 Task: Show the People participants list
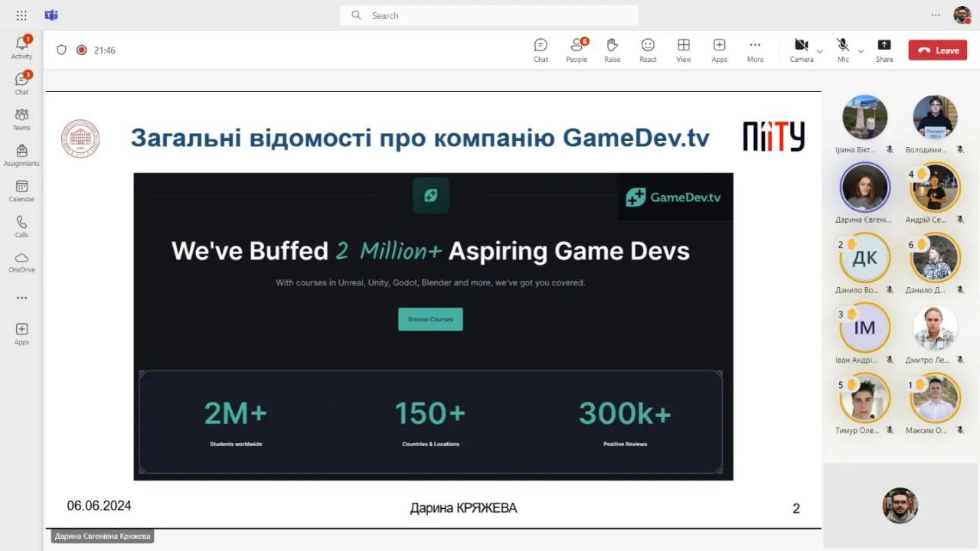pyautogui.click(x=577, y=50)
